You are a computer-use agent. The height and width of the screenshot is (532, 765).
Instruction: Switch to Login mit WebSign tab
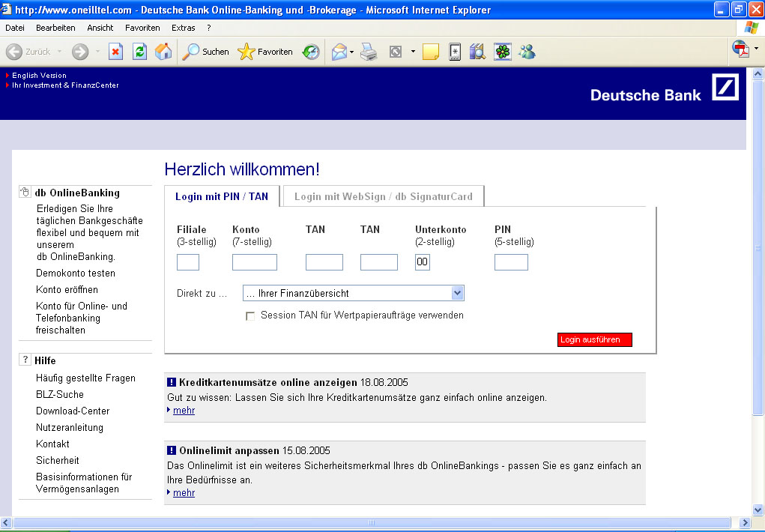[x=384, y=196]
